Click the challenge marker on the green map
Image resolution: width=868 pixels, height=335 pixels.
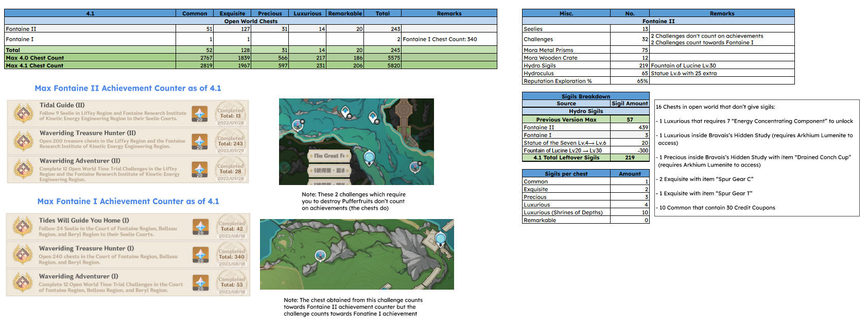320,256
